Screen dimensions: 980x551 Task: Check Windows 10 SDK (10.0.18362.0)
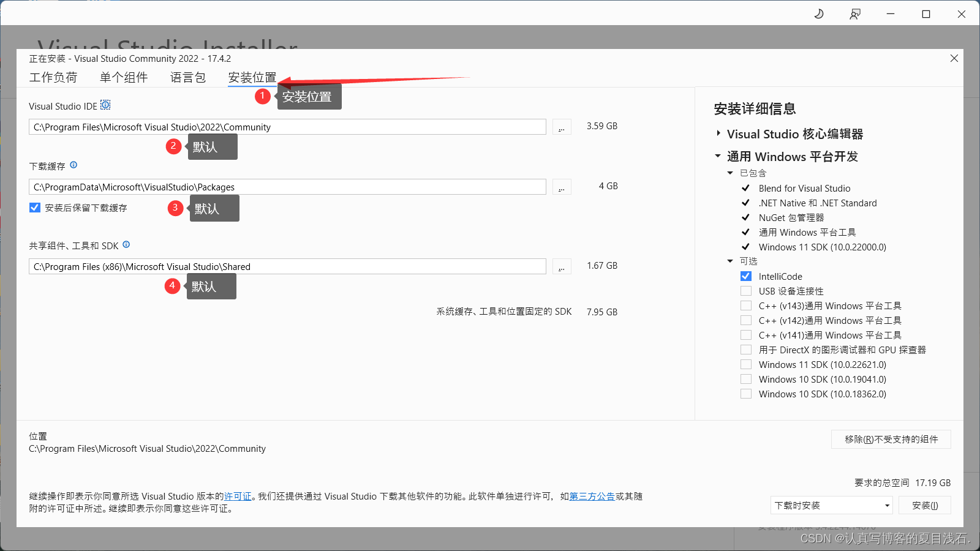coord(746,394)
